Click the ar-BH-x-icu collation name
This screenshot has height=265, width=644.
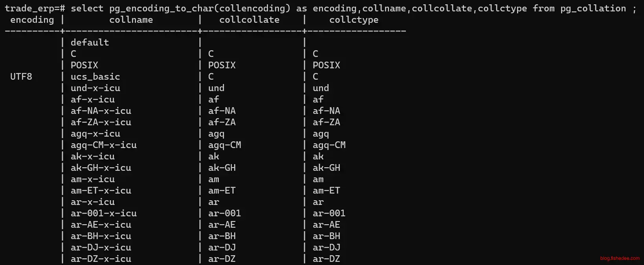coord(101,236)
